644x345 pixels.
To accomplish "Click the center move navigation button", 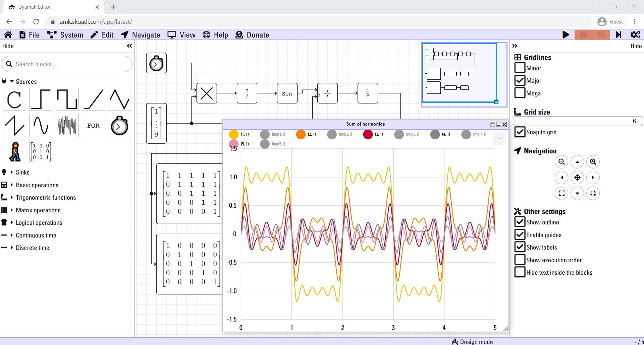I will (x=577, y=178).
